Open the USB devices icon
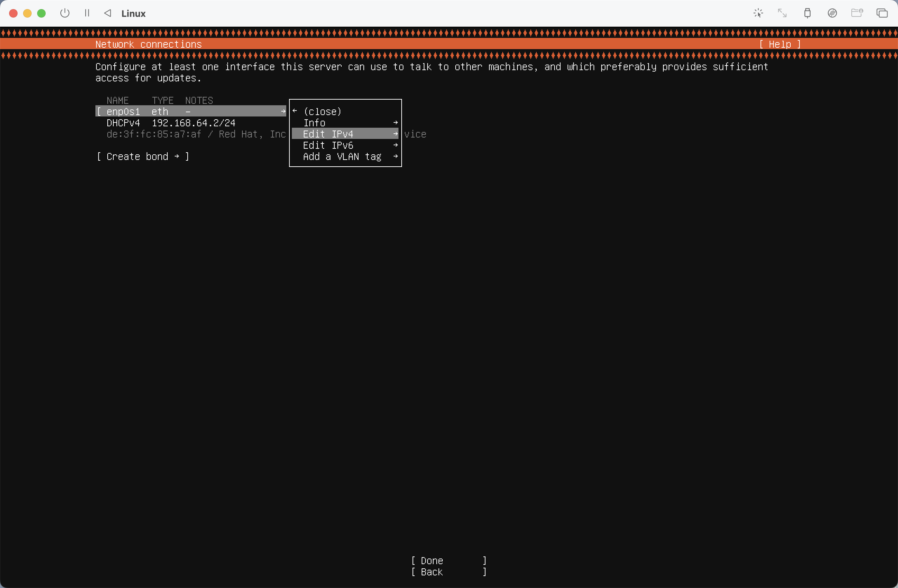The width and height of the screenshot is (898, 588). pos(807,13)
